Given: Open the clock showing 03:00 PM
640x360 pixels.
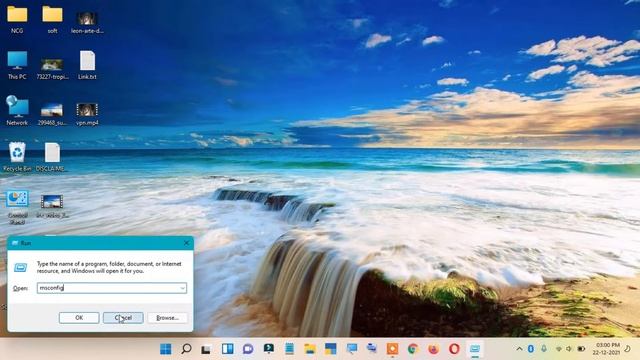Looking at the screenshot, I should (x=606, y=349).
